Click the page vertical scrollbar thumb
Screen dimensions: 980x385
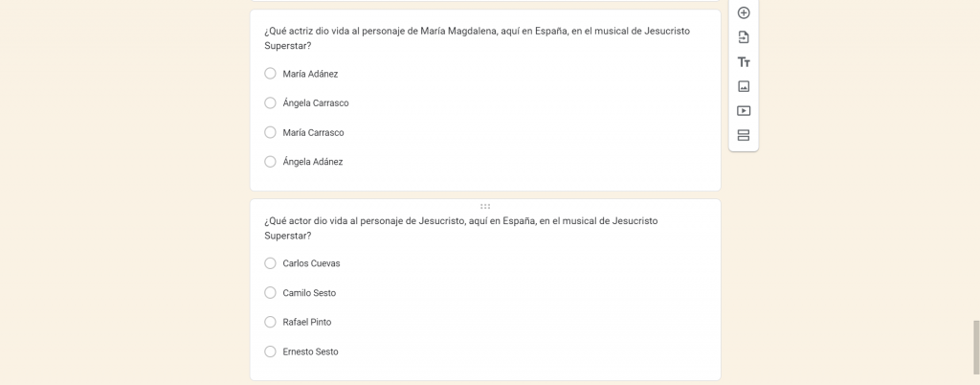coord(975,348)
